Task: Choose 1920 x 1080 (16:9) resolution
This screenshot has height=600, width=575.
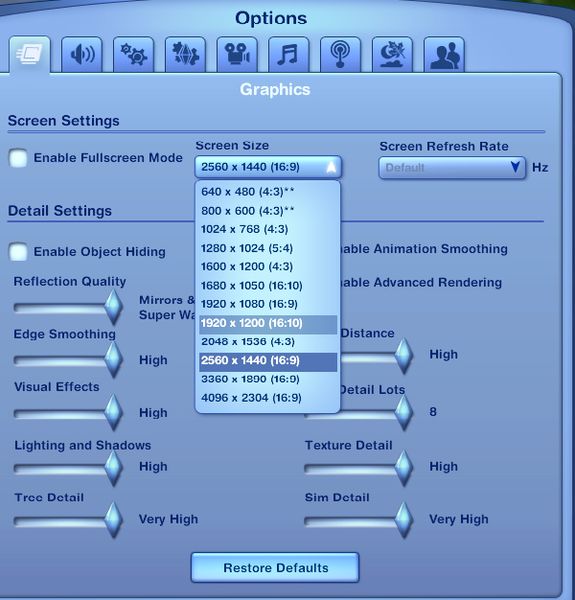Action: [x=267, y=304]
